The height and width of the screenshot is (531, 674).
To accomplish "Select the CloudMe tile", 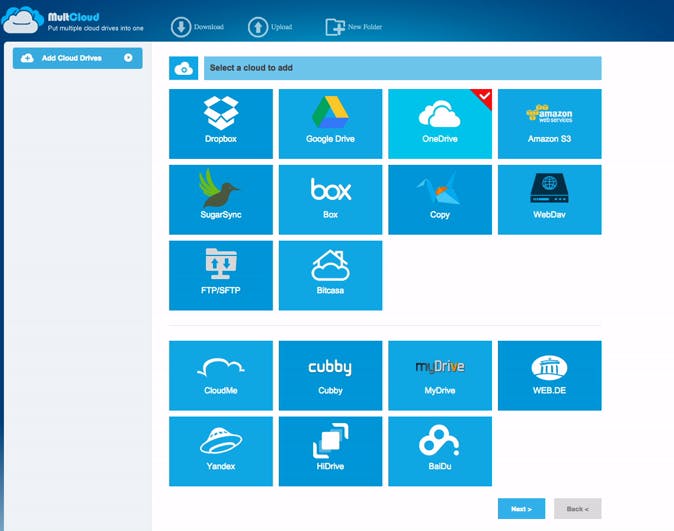I will click(x=221, y=375).
